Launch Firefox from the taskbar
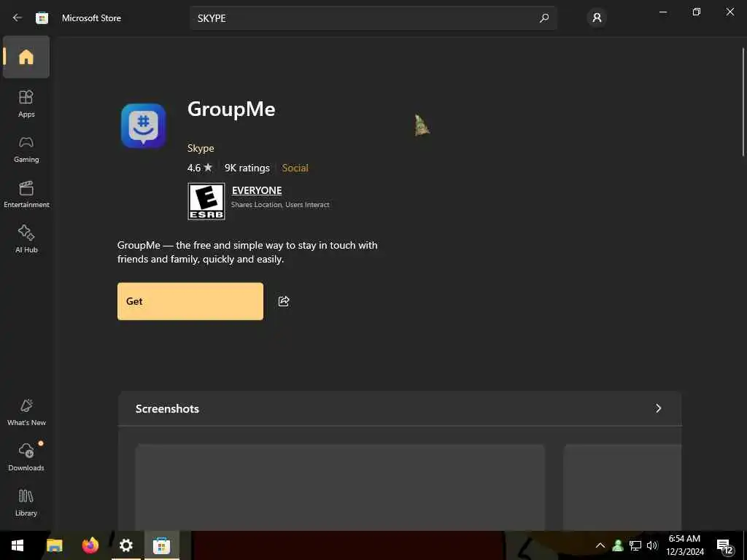Viewport: 747px width, 560px height. pyautogui.click(x=90, y=545)
